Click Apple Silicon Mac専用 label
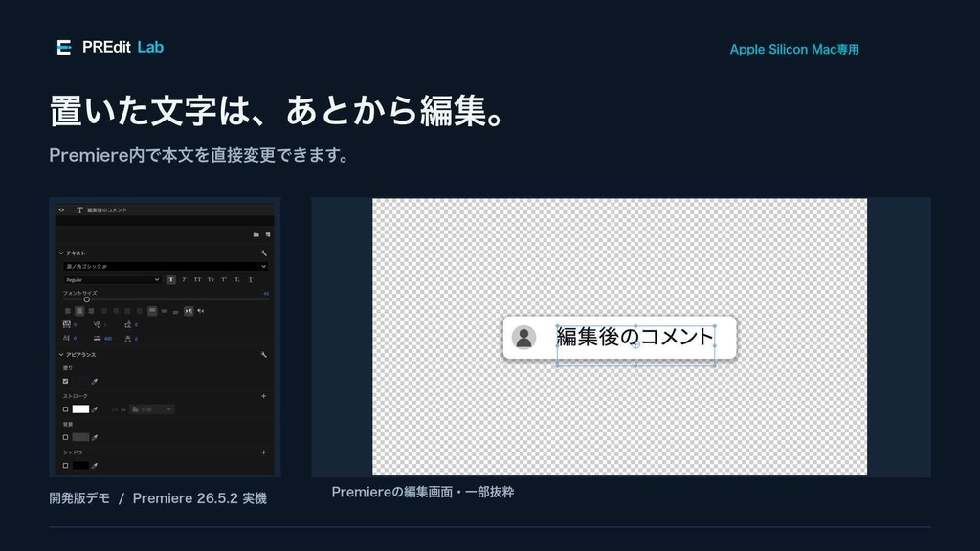Viewport: 980px width, 551px height. (x=794, y=50)
